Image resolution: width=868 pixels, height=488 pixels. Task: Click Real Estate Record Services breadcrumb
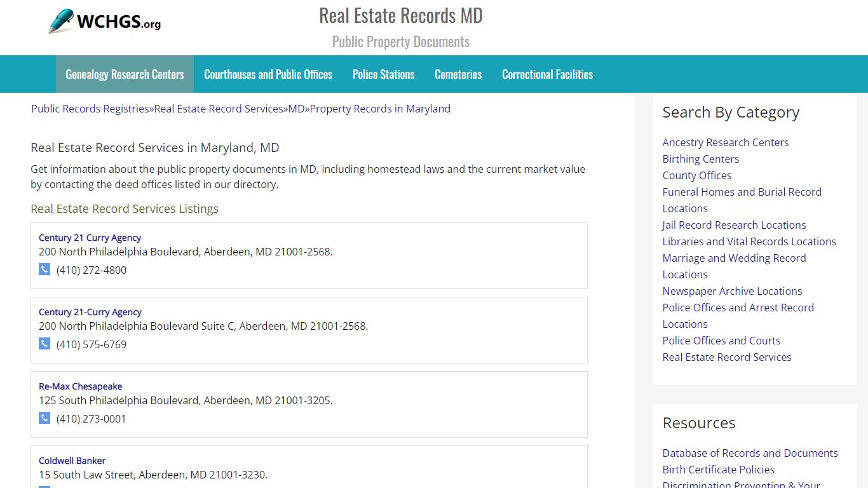click(219, 109)
